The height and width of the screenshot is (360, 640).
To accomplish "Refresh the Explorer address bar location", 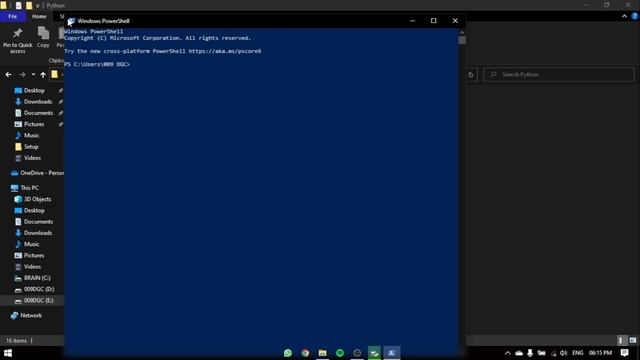I will pos(471,75).
